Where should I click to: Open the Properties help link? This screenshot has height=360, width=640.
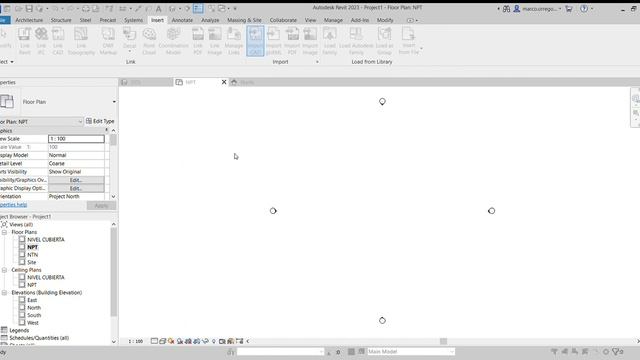coord(13,205)
